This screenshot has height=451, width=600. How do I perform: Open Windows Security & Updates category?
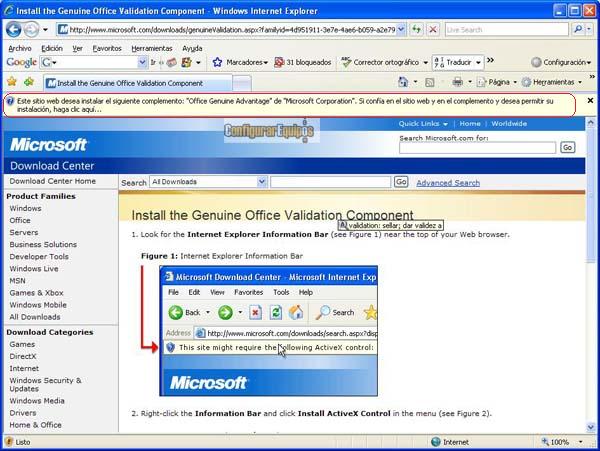click(45, 384)
